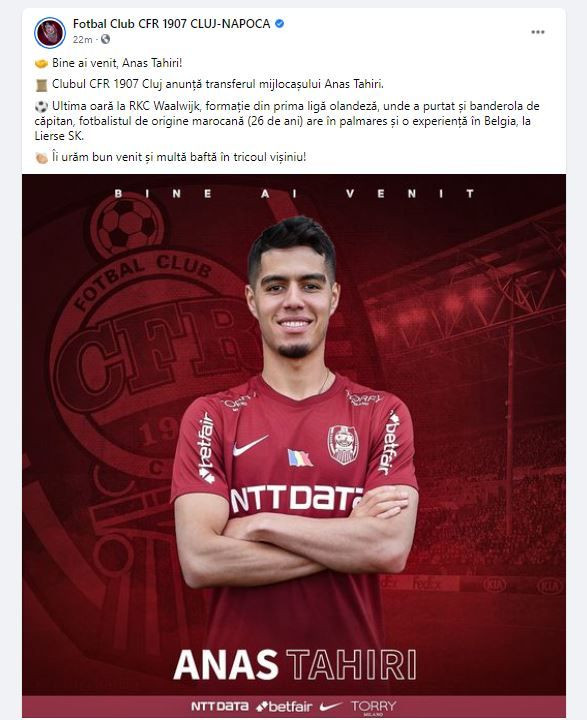This screenshot has height=720, width=587.
Task: Click the handshake emoji before Bine ai venit
Action: [41, 63]
